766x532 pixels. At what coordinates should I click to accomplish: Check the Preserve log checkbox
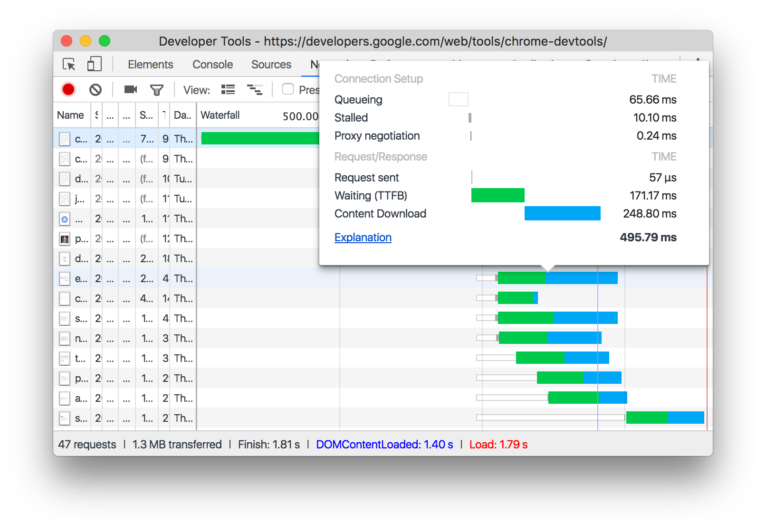pos(288,89)
